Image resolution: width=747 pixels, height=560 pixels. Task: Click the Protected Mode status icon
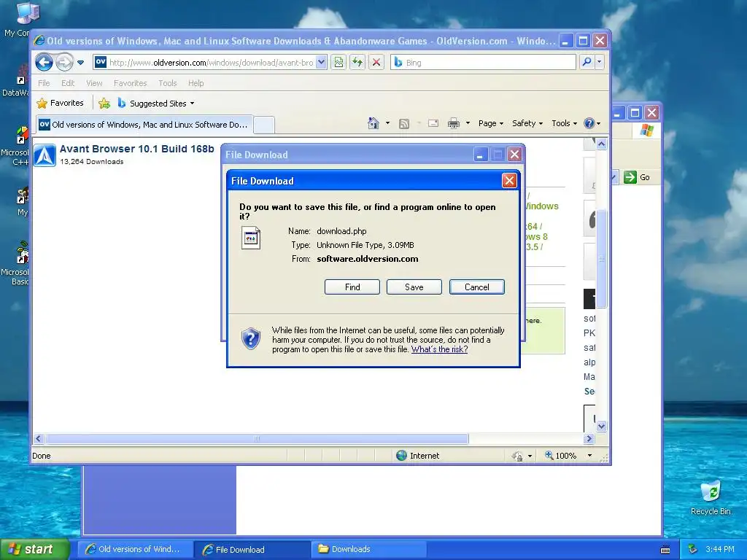[517, 456]
